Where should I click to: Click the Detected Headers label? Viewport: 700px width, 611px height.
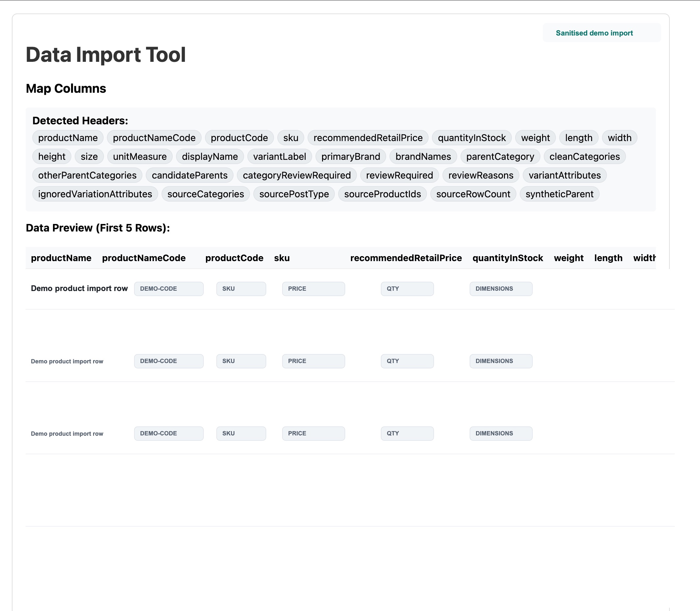coord(80,121)
